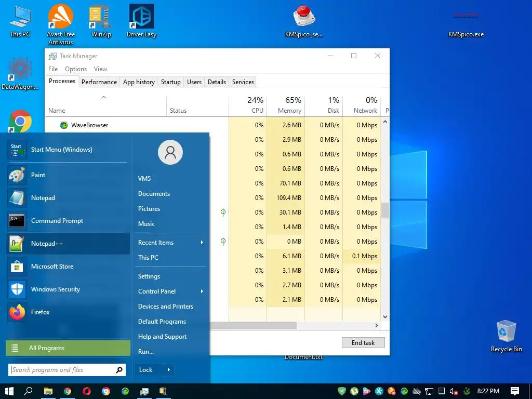Open Driver Easy desktop shortcut
This screenshot has width=532, height=399.
(141, 21)
